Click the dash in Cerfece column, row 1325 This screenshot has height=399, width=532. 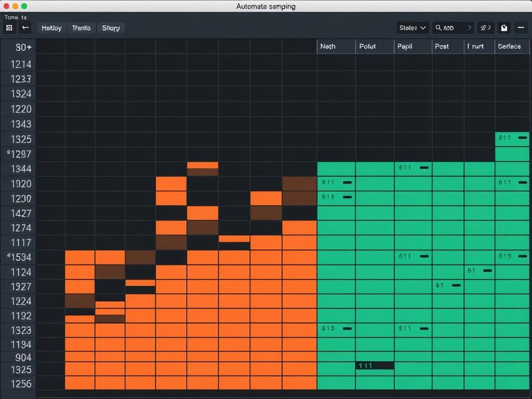pos(523,138)
